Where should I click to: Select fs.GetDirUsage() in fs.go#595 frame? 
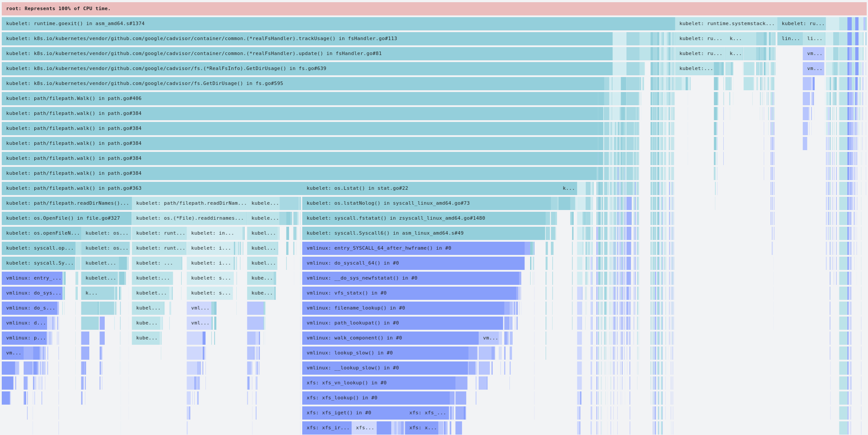303,84
